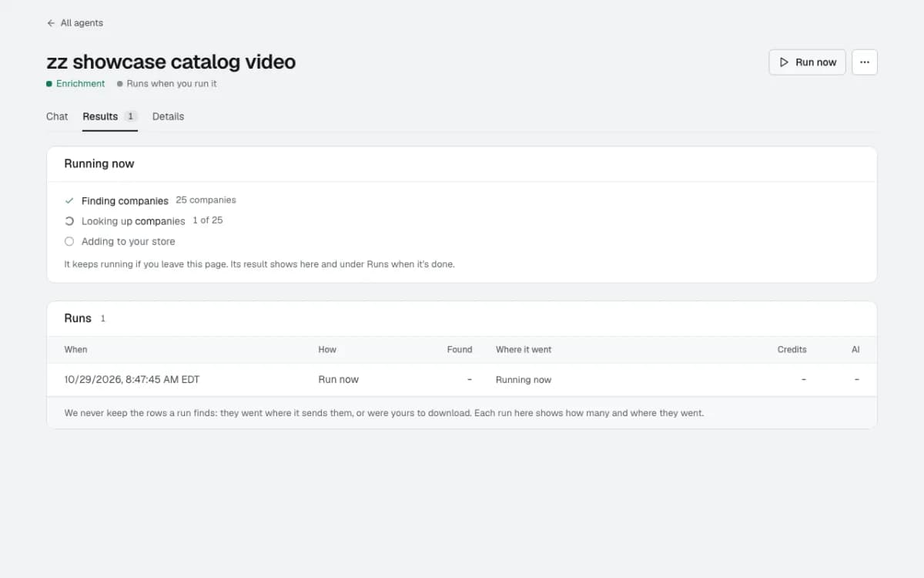Image resolution: width=924 pixels, height=578 pixels.
Task: Go back to All agents
Action: click(x=75, y=23)
